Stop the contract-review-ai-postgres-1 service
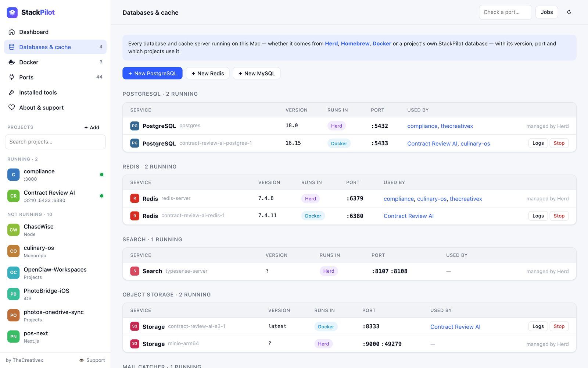Viewport: 588px width, 368px height. [559, 143]
